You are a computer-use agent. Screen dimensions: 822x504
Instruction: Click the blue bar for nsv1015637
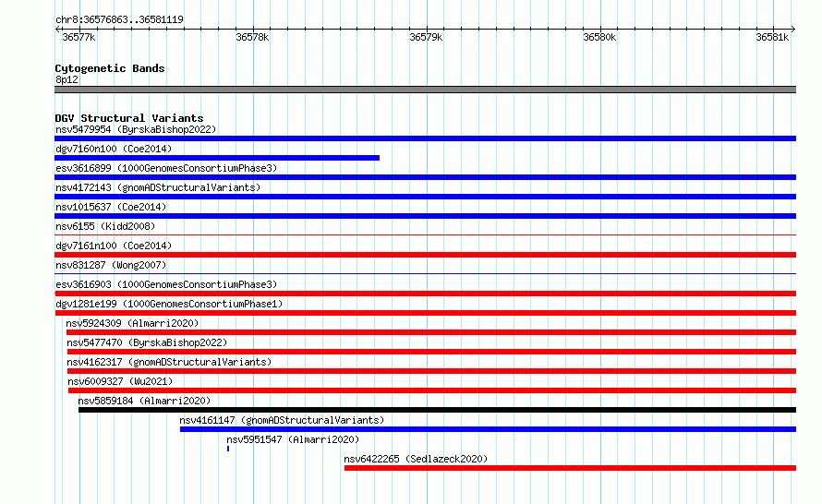click(x=425, y=216)
